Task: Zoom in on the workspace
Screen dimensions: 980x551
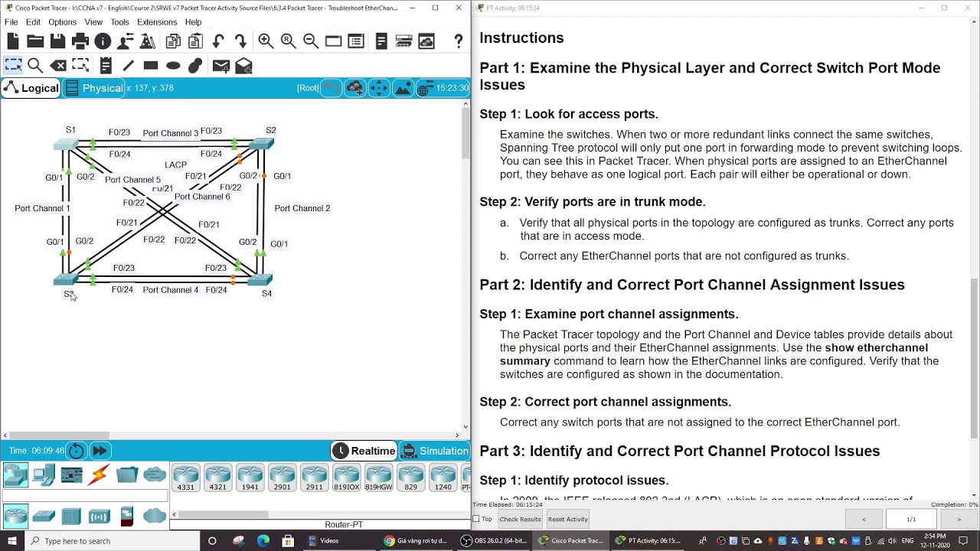Action: 266,41
